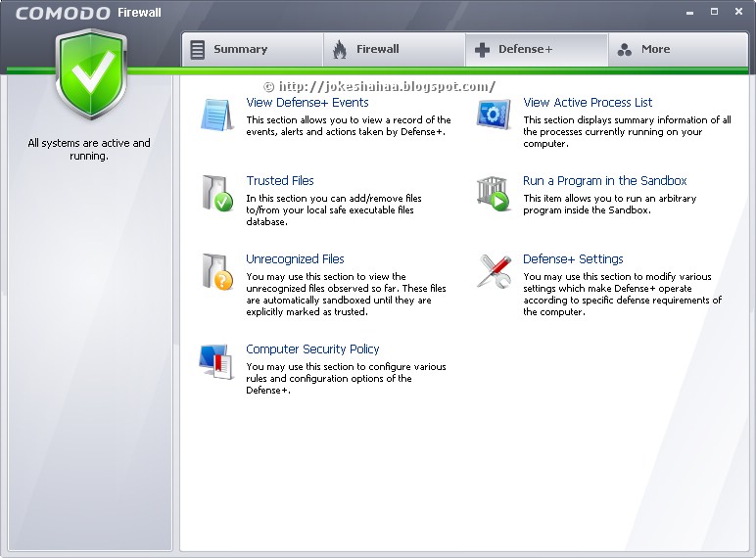756x558 pixels.
Task: Click the Firewall tab flame icon
Action: pyautogui.click(x=340, y=49)
